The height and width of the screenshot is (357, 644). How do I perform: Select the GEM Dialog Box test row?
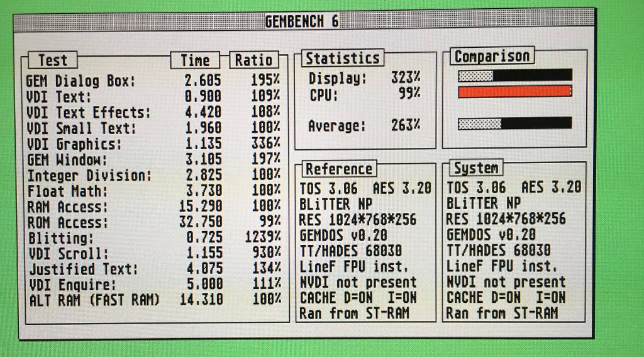(153, 80)
